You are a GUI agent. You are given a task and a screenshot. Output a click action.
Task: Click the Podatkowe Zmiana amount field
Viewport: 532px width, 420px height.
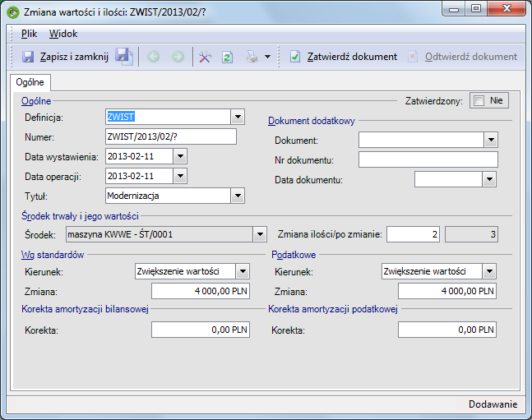[x=447, y=291]
